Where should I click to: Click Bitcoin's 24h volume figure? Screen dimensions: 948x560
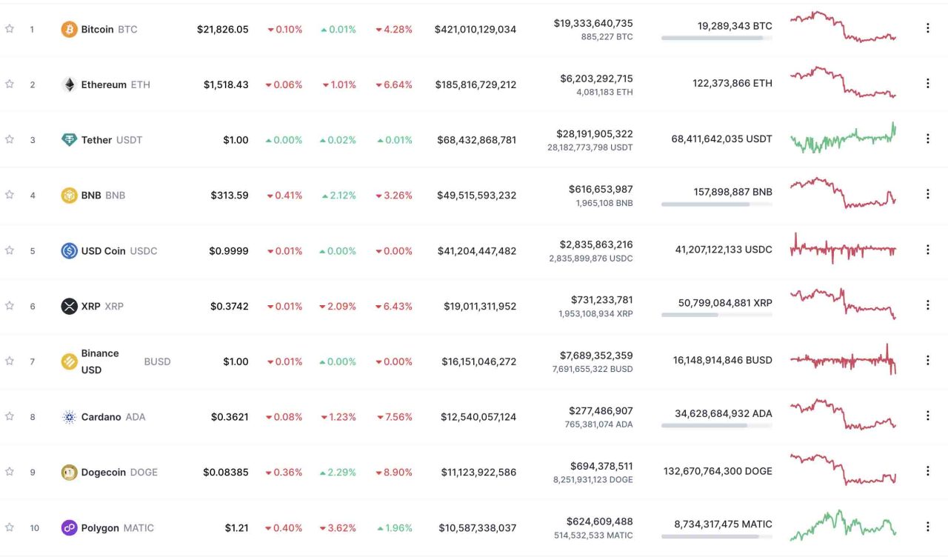coord(592,24)
